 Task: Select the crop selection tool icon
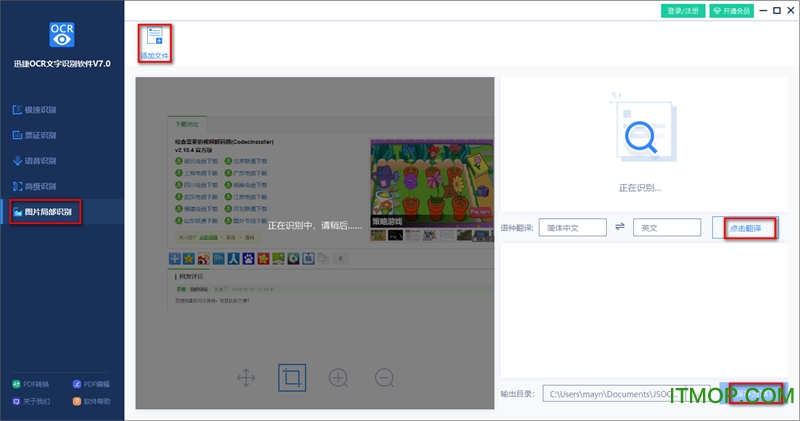pos(292,378)
